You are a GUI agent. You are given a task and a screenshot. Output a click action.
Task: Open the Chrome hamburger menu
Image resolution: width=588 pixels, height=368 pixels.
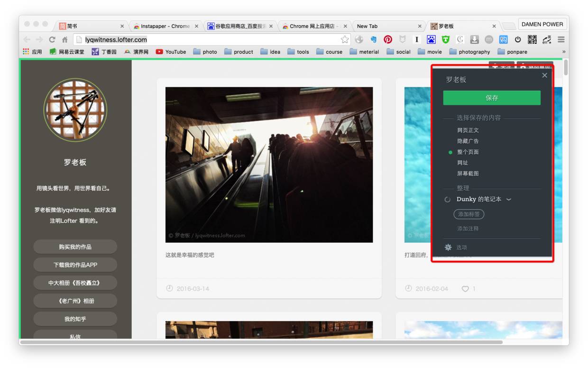(x=561, y=39)
